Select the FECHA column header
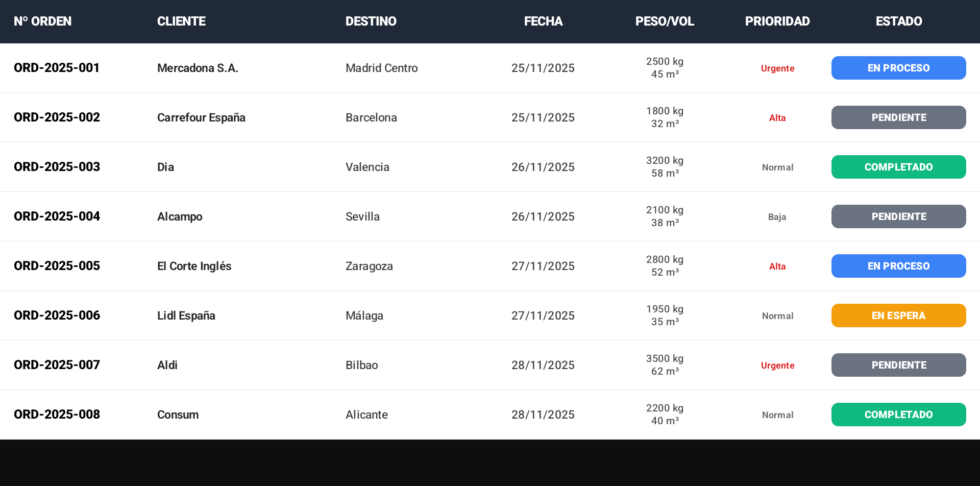Image resolution: width=980 pixels, height=486 pixels. (543, 21)
